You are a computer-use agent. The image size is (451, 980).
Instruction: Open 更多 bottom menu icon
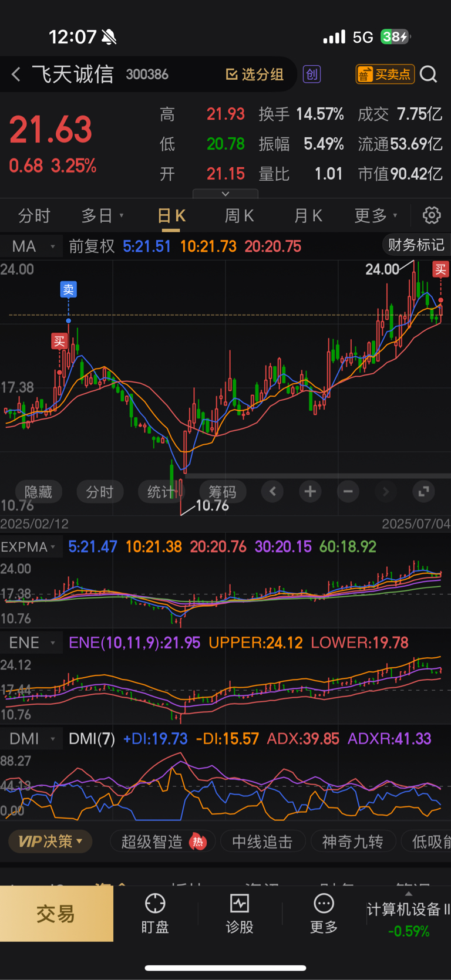click(x=324, y=913)
